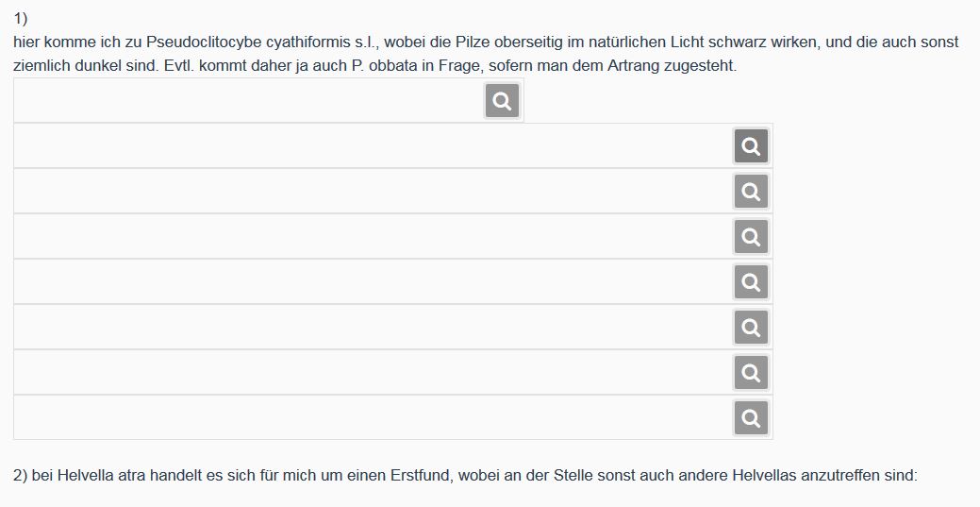Magnify the sixth image placeholder
The image size is (980, 507).
coord(751,328)
